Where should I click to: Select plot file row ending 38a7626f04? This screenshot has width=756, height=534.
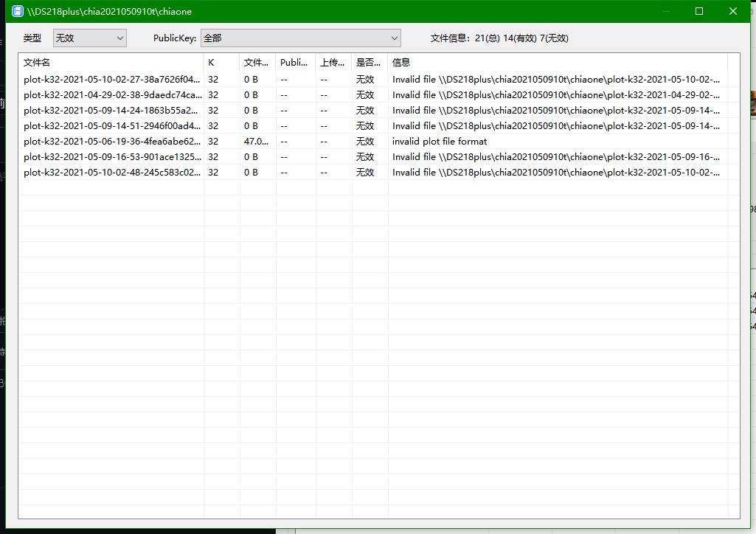point(111,78)
